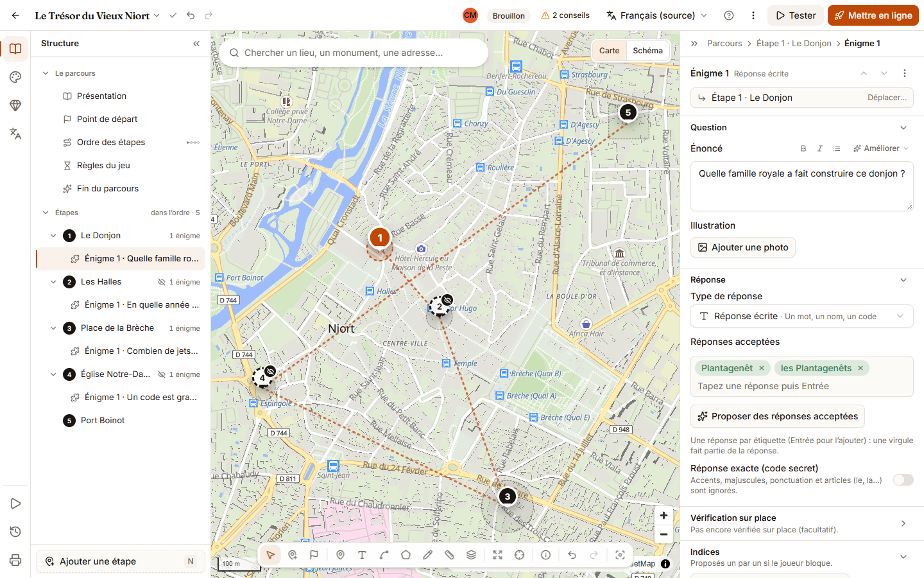Toggle Réponse exacte (code secret) switch
This screenshot has width=924, height=578.
903,480
